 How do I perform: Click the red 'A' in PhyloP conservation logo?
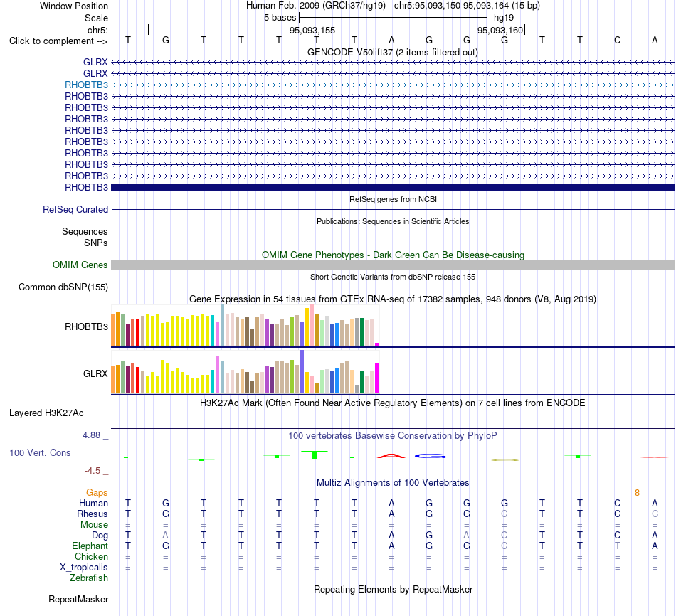(391, 456)
